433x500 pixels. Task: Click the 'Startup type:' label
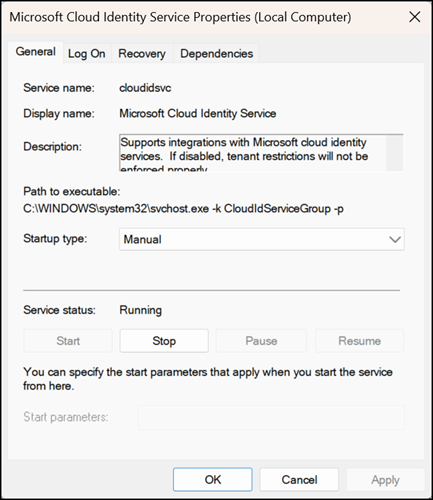pyautogui.click(x=55, y=239)
